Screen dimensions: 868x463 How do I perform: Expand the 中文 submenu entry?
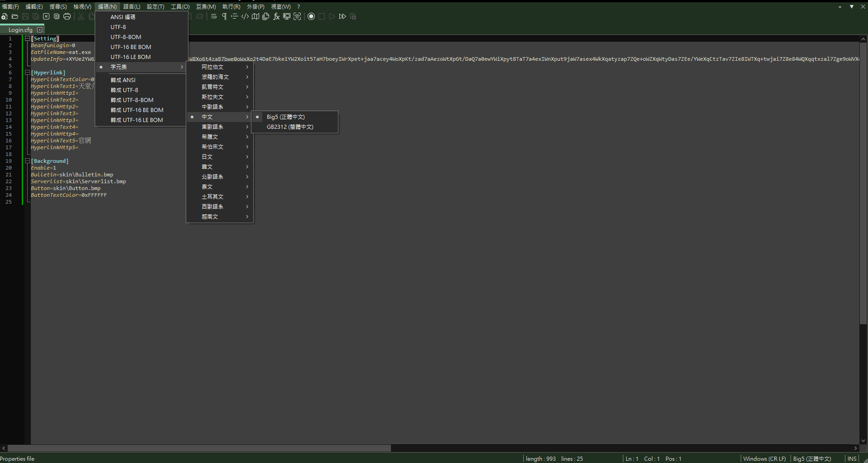pos(220,117)
